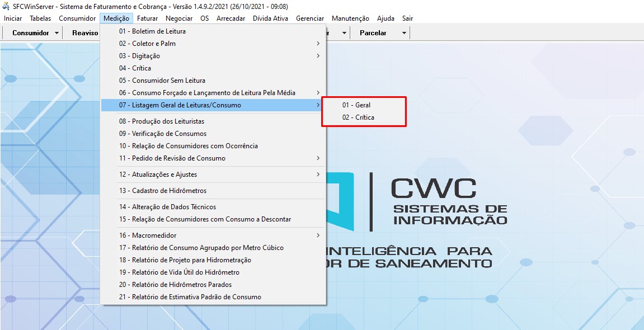Image resolution: width=644 pixels, height=330 pixels.
Task: Open Relatório de Hidrômetros Parados
Action: click(x=175, y=285)
